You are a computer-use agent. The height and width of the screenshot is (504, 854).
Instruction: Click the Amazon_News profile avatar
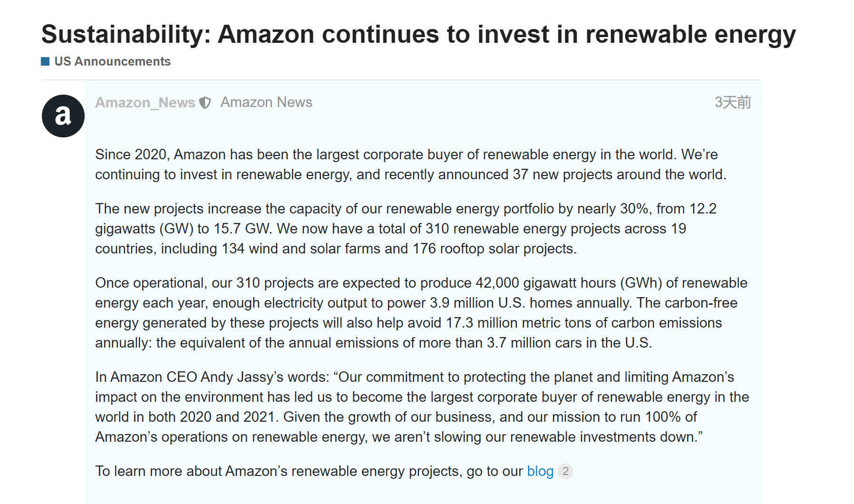click(x=63, y=116)
